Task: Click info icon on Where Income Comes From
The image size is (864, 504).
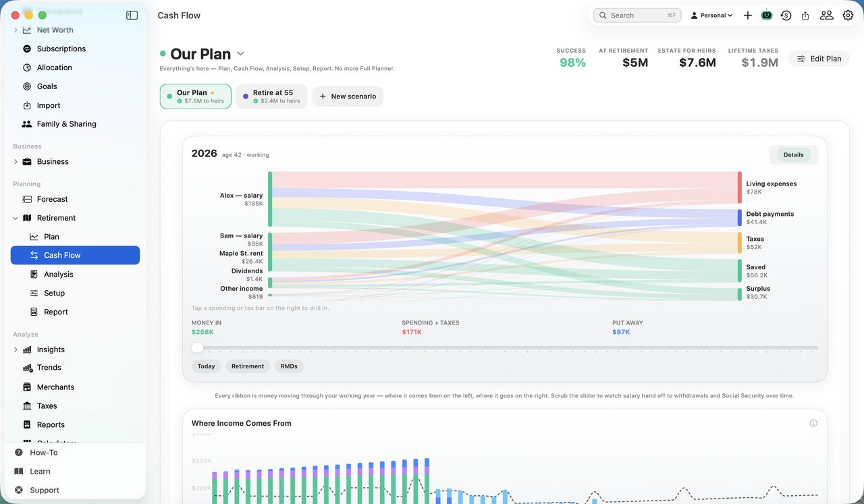Action: click(x=813, y=424)
